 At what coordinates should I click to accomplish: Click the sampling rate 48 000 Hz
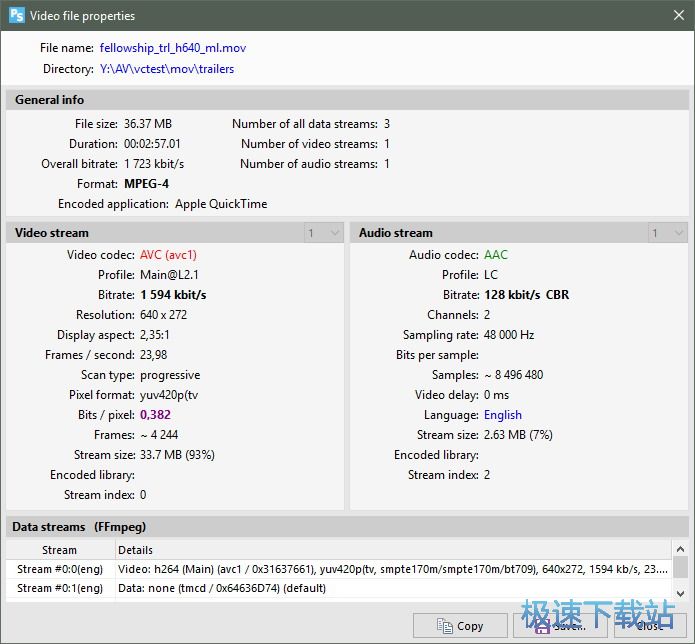coord(509,335)
